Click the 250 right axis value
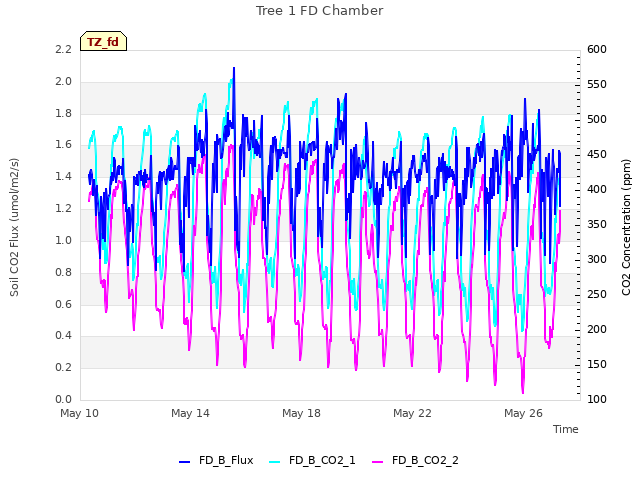Viewport: 640px width, 480px height. 597,294
